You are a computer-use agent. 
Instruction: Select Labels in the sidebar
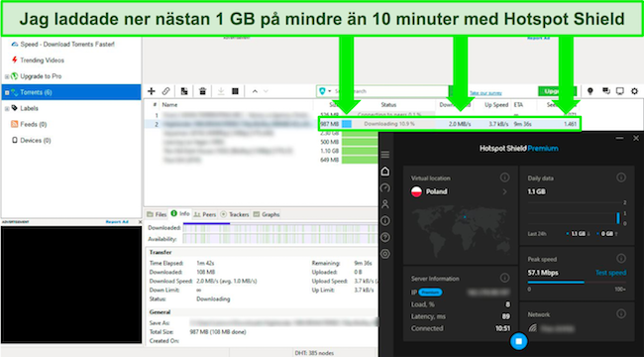click(29, 108)
